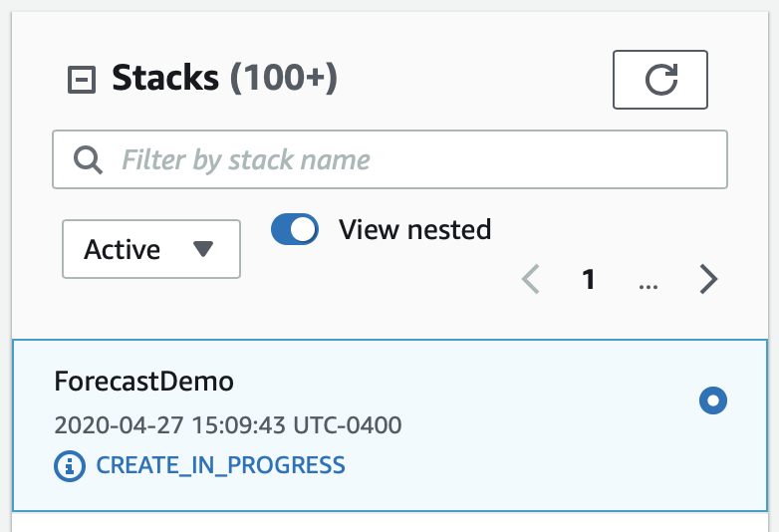Click the info icon beside CREATE_IN_PROGRESS

tap(70, 466)
